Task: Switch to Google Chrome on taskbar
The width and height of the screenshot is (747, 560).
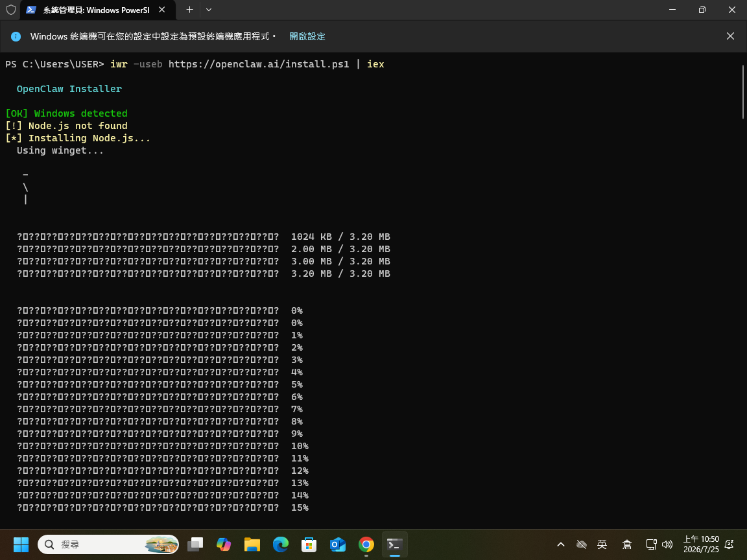Action: [366, 544]
